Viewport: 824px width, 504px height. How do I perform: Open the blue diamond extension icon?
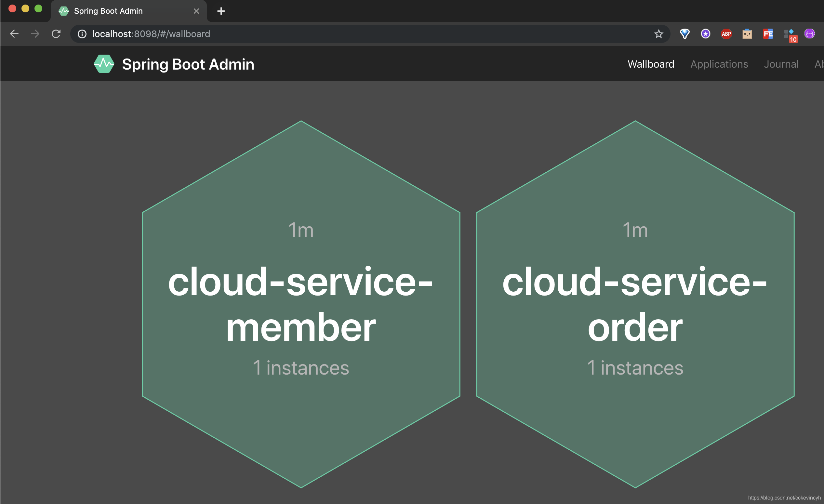(x=684, y=34)
